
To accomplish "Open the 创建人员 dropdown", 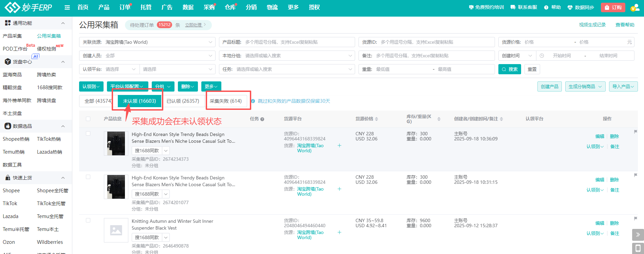I will click(147, 56).
